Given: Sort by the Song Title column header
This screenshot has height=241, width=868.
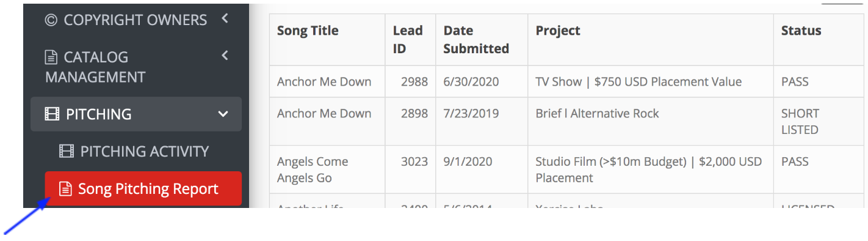Looking at the screenshot, I should pos(308,31).
